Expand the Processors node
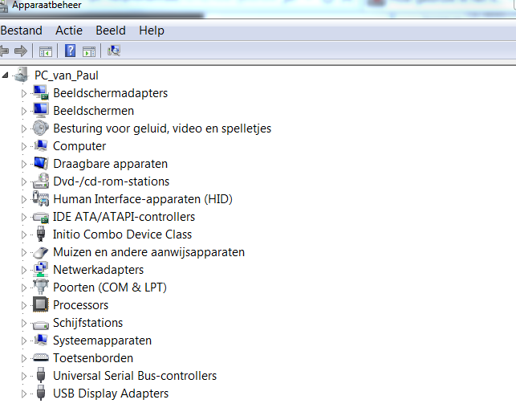 (x=24, y=305)
